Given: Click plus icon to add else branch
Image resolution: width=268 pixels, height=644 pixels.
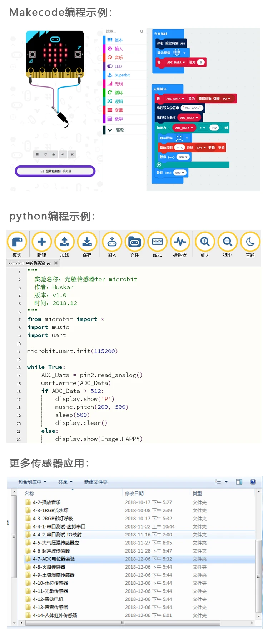Looking at the screenshot, I should [159, 165].
